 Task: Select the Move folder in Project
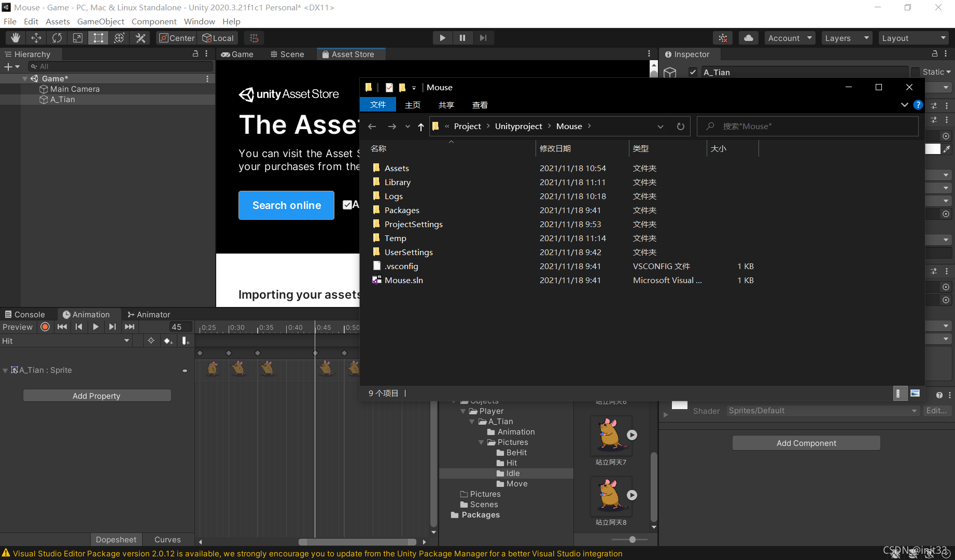[511, 484]
